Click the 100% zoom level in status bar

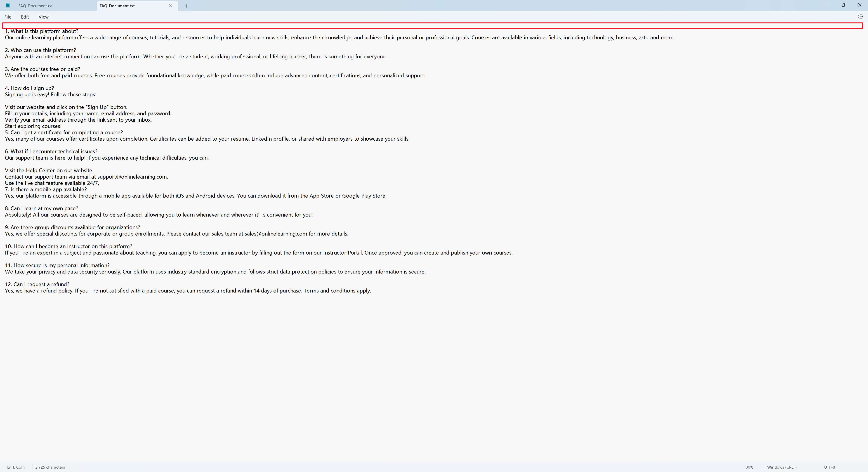748,467
